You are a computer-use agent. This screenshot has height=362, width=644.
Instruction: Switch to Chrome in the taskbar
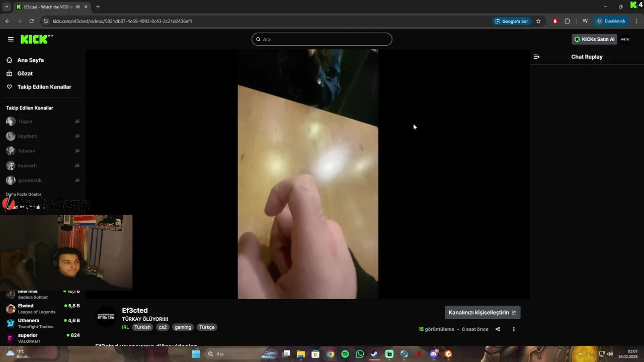pos(330,354)
